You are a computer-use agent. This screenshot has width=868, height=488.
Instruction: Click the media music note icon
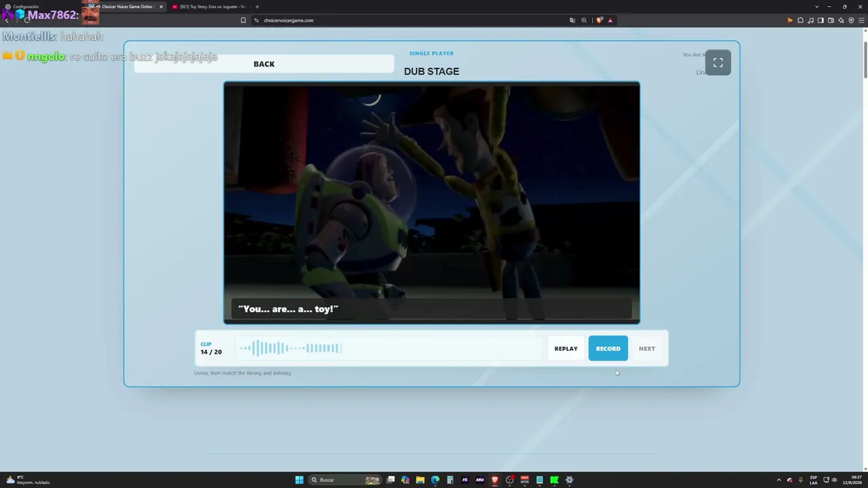[810, 20]
